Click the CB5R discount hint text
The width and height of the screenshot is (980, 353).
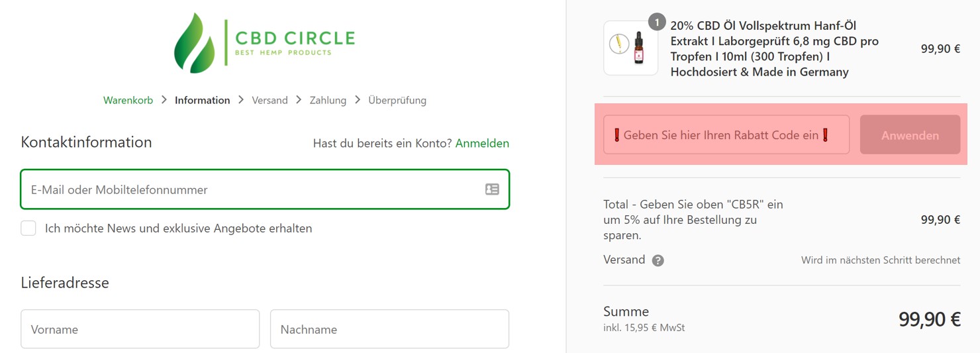(x=693, y=219)
